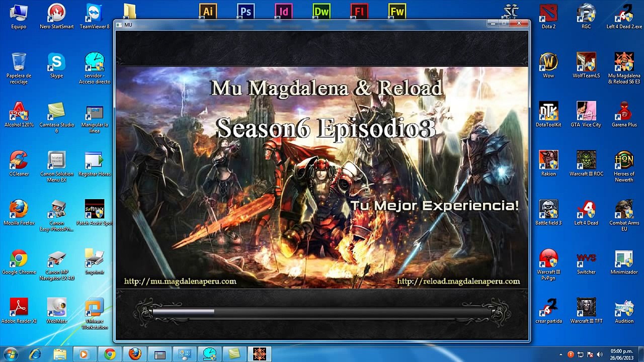
Task: Select the WebMate desktop icon
Action: click(x=56, y=311)
